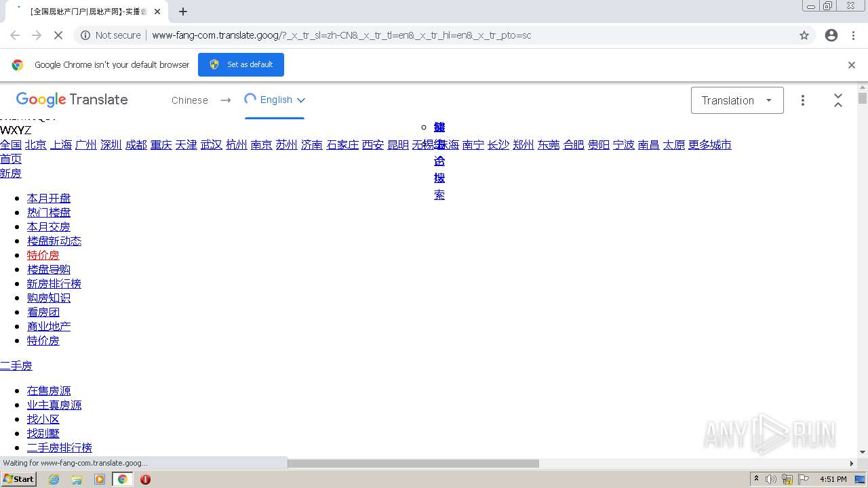The image size is (868, 488).
Task: Open the 二手房排行榜 link
Action: pos(60,447)
